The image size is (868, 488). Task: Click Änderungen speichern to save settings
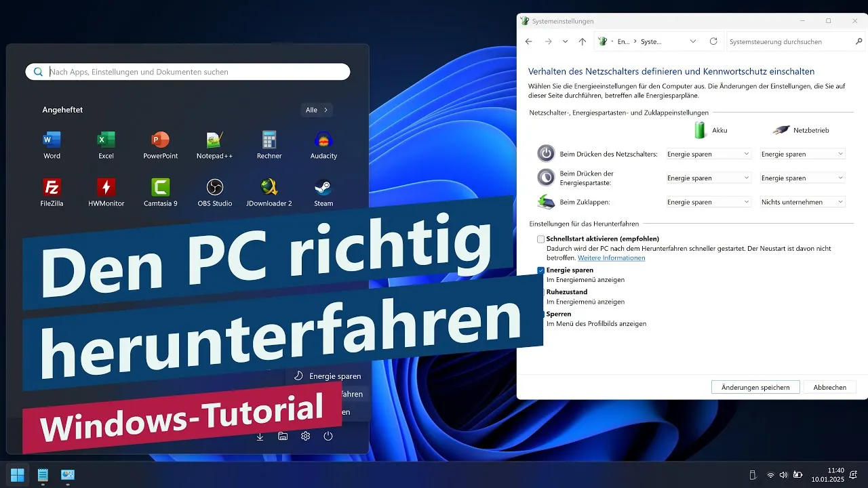tap(755, 386)
